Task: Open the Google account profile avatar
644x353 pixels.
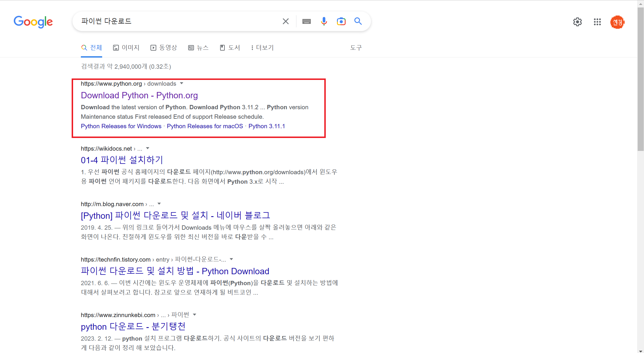Action: click(617, 22)
